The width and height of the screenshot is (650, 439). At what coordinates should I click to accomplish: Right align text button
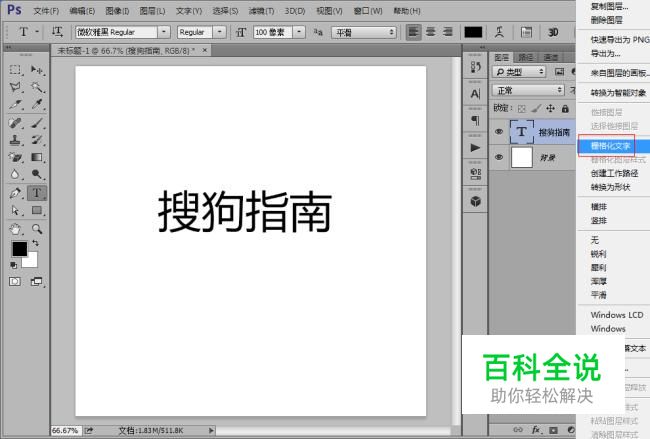tap(447, 32)
